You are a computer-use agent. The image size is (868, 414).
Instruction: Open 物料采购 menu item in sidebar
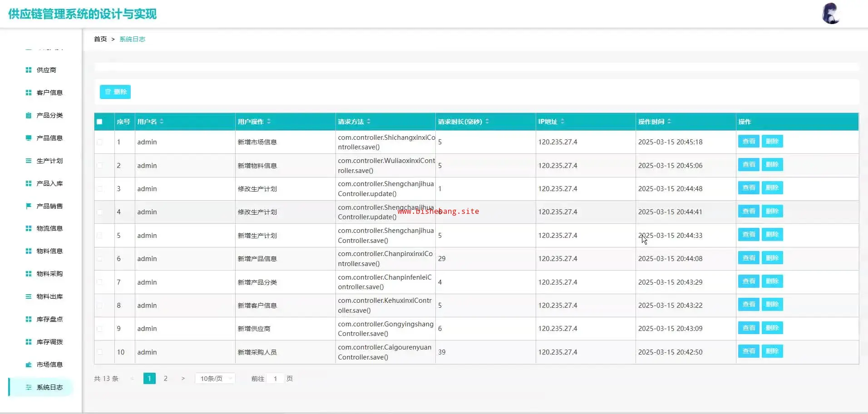coord(49,274)
